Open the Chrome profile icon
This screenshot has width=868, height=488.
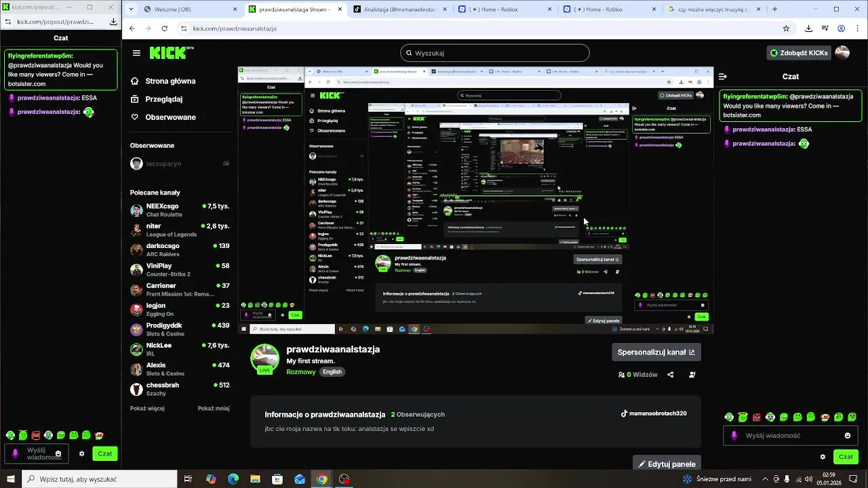point(841,28)
